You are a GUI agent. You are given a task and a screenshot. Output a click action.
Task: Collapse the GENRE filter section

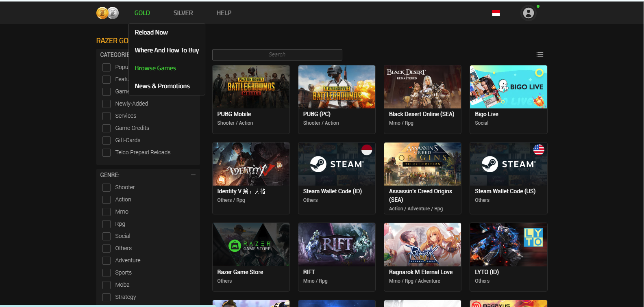[193, 175]
